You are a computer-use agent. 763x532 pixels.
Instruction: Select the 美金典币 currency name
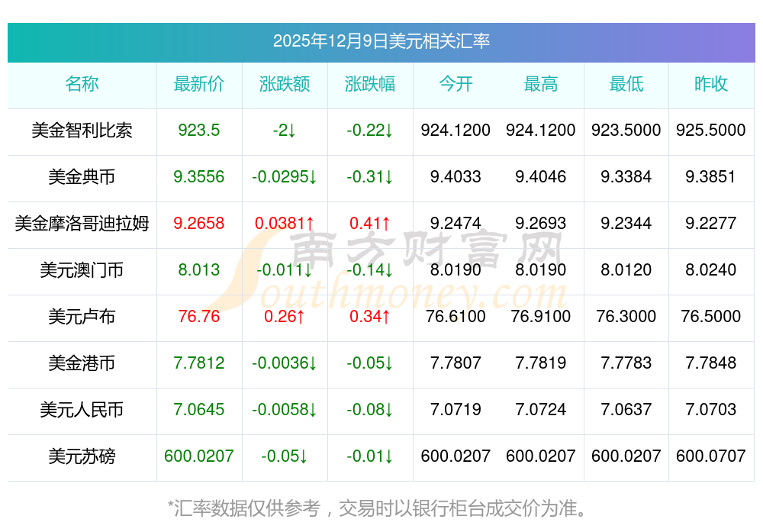coord(82,177)
